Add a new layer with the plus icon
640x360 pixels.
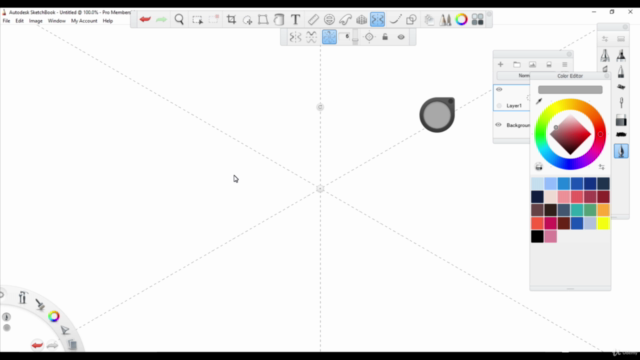[x=500, y=64]
